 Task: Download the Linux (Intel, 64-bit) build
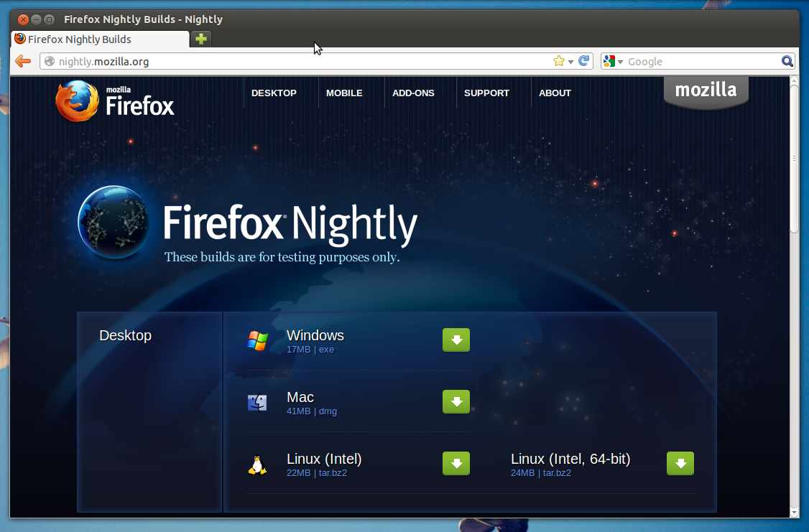tap(680, 464)
